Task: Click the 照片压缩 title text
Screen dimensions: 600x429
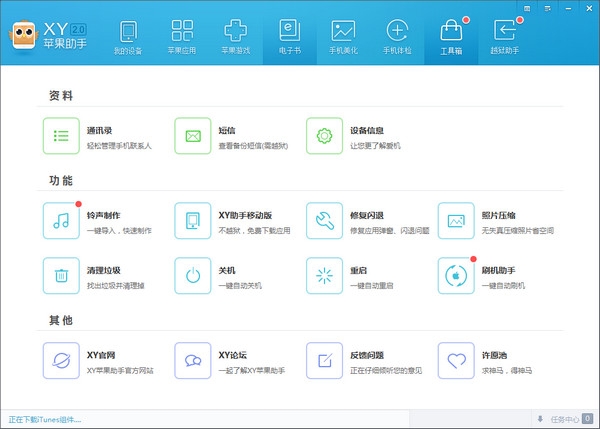Action: [x=499, y=215]
